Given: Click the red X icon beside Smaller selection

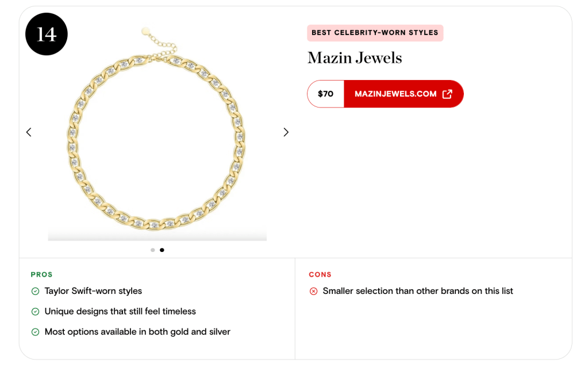Looking at the screenshot, I should pos(313,292).
